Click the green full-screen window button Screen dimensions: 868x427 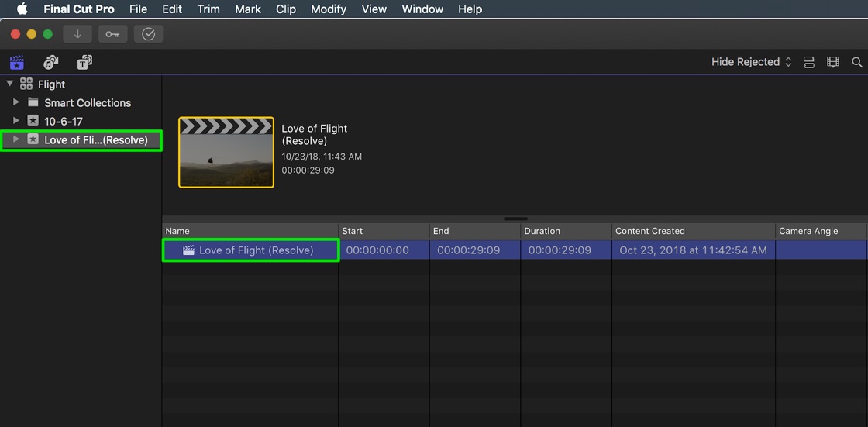pos(47,34)
